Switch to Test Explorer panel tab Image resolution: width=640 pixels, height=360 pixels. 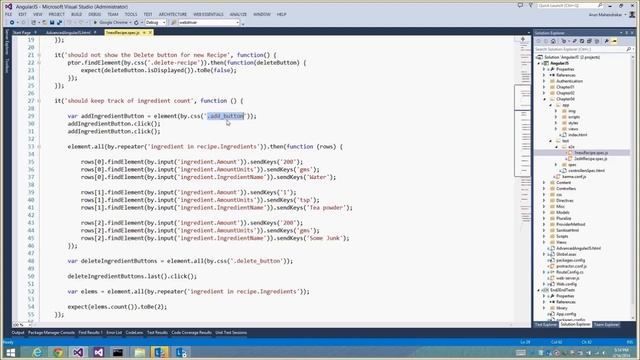point(546,324)
